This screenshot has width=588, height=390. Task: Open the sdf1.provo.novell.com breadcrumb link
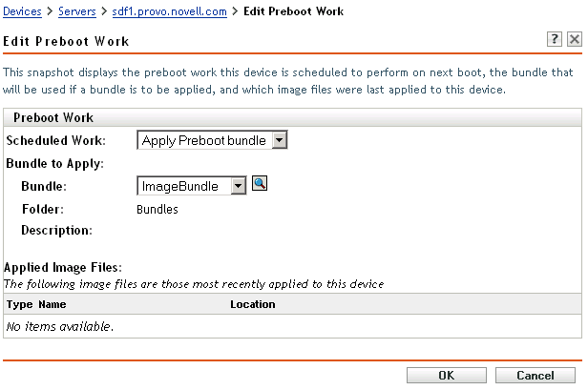click(169, 11)
